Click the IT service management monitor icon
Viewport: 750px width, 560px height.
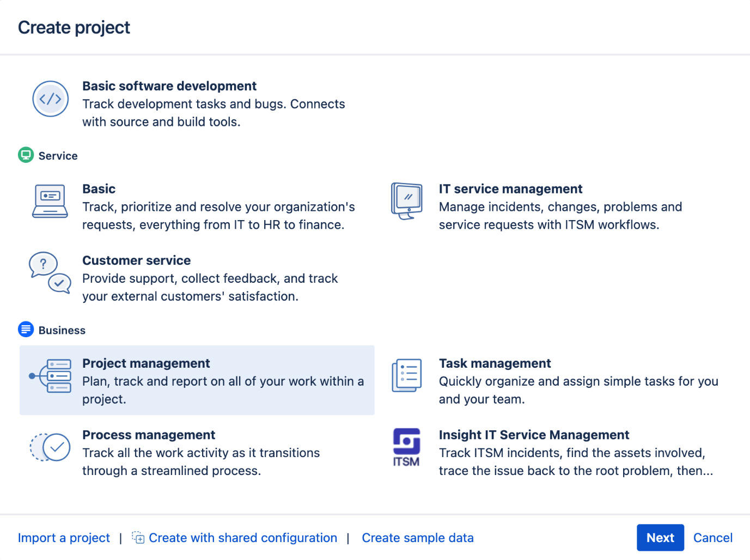coord(406,200)
